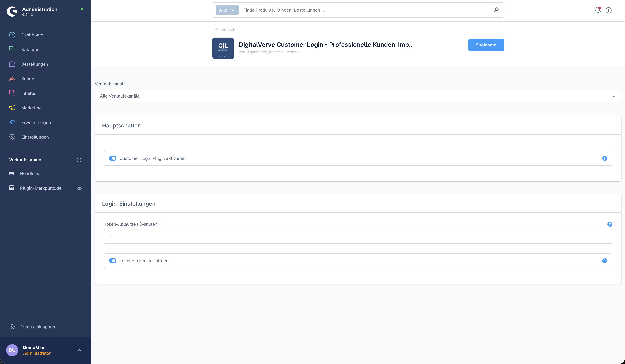Click the Token-Ablaufzeit input field

click(358, 236)
